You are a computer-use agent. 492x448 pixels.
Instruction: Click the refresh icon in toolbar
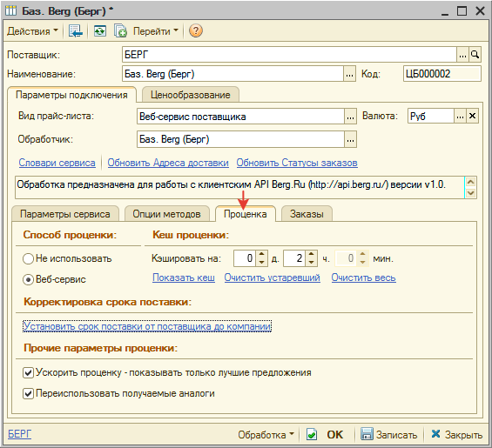(x=100, y=31)
